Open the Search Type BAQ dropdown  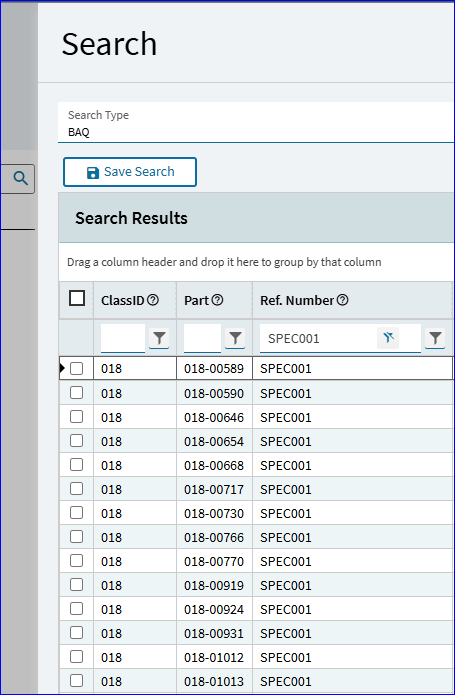[x=256, y=123]
